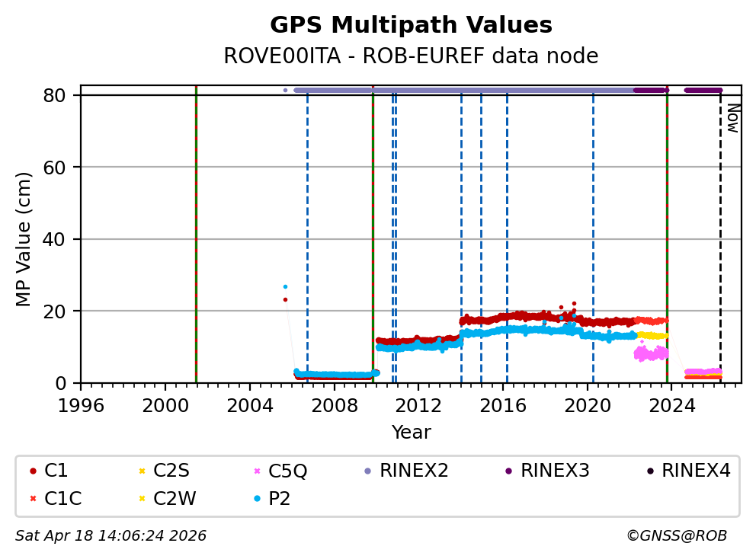Click the RINEX3 purple legend marker

click(x=508, y=471)
